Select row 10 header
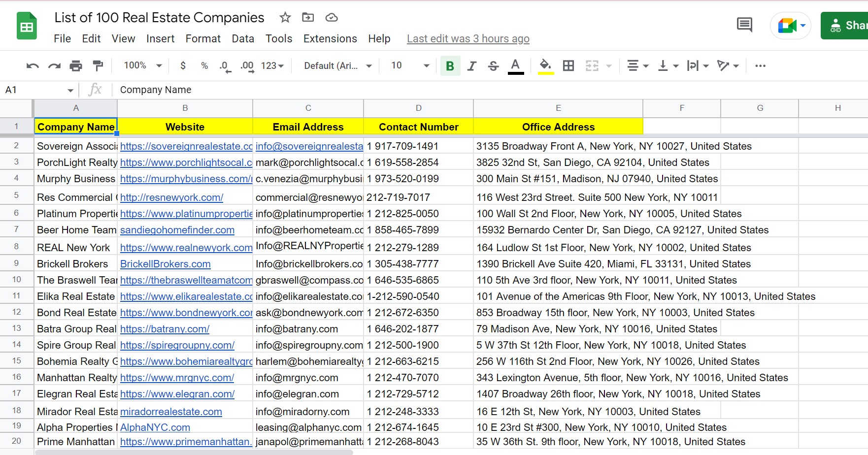The height and width of the screenshot is (455, 868). [16, 280]
